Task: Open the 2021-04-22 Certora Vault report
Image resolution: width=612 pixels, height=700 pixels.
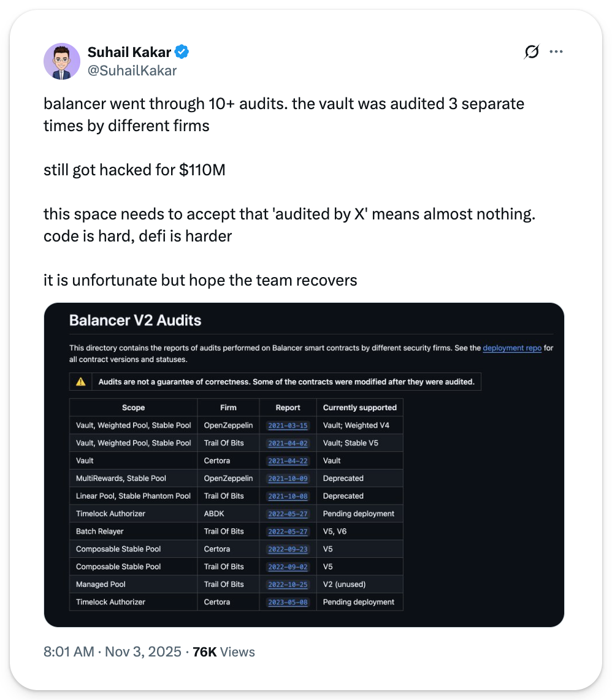Action: [x=288, y=461]
